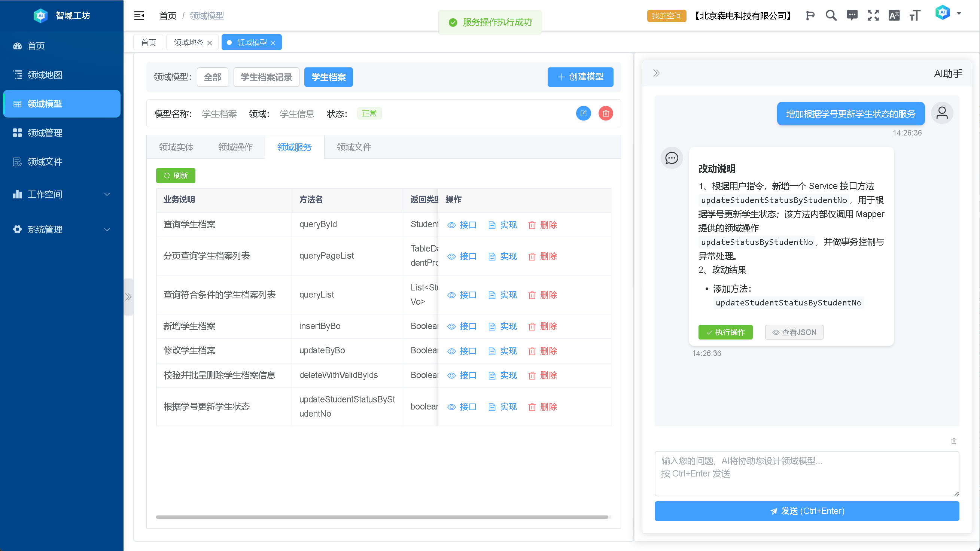Screen dimensions: 980x551
Task: Click the AI assistant question input box
Action: [x=807, y=473]
